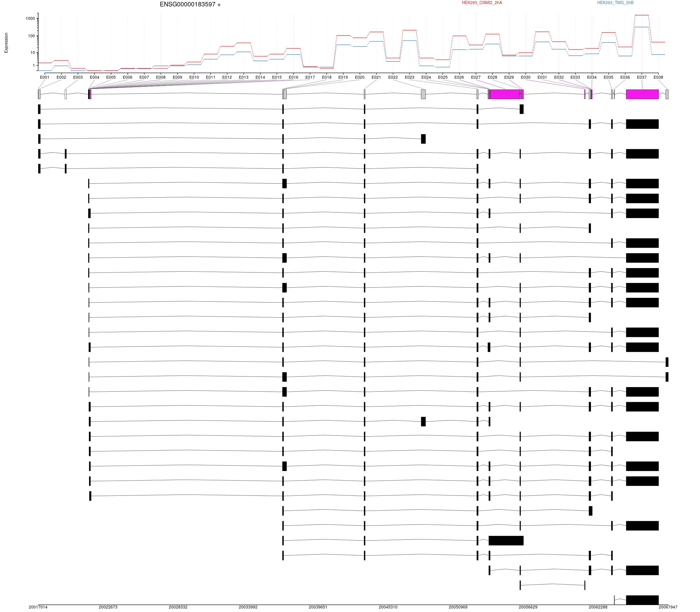
Task: Click the y-axis tick value 1000
Action: (30, 18)
